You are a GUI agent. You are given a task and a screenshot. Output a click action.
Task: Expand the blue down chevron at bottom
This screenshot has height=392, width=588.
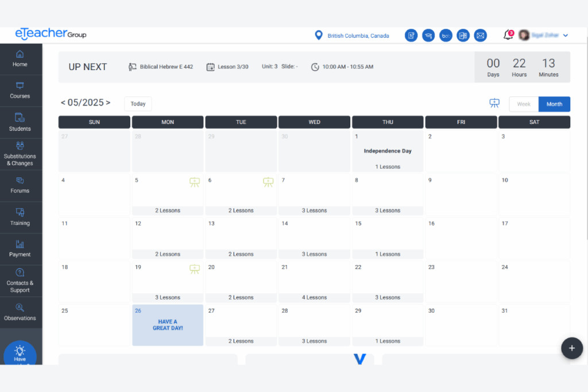(x=359, y=359)
